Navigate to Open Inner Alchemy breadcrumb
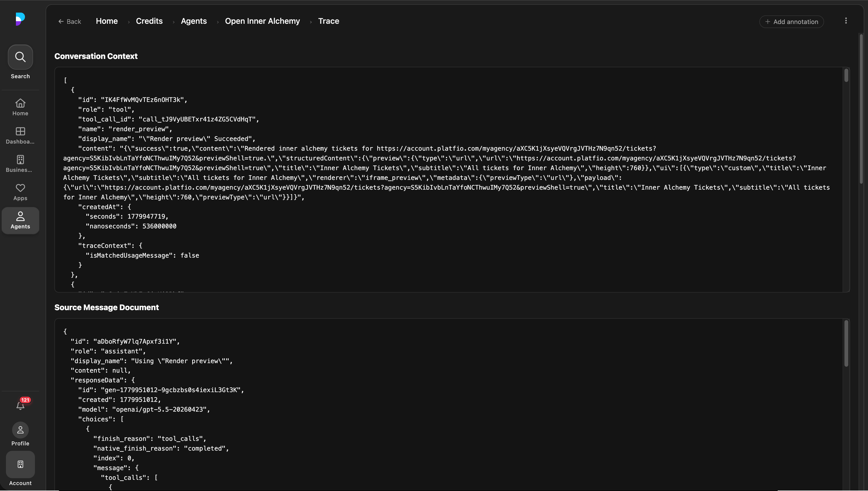This screenshot has height=491, width=868. point(262,21)
